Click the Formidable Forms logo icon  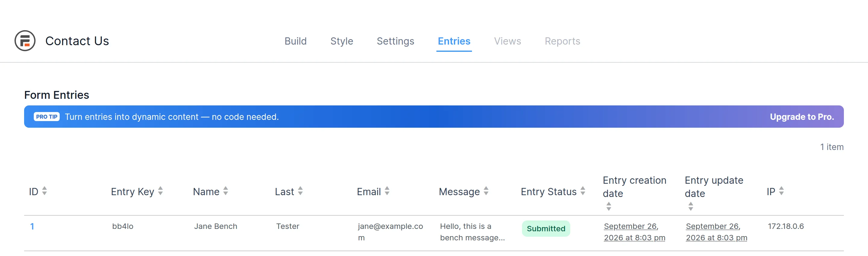25,41
